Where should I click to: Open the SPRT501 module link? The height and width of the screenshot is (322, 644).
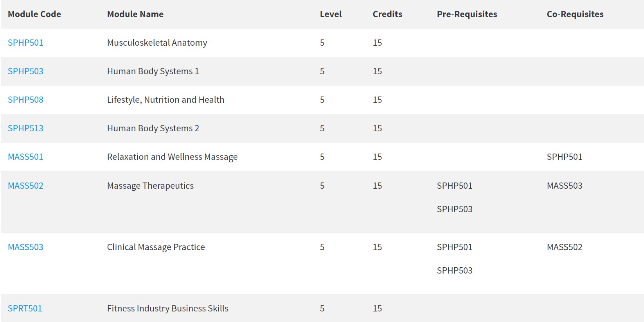(25, 308)
